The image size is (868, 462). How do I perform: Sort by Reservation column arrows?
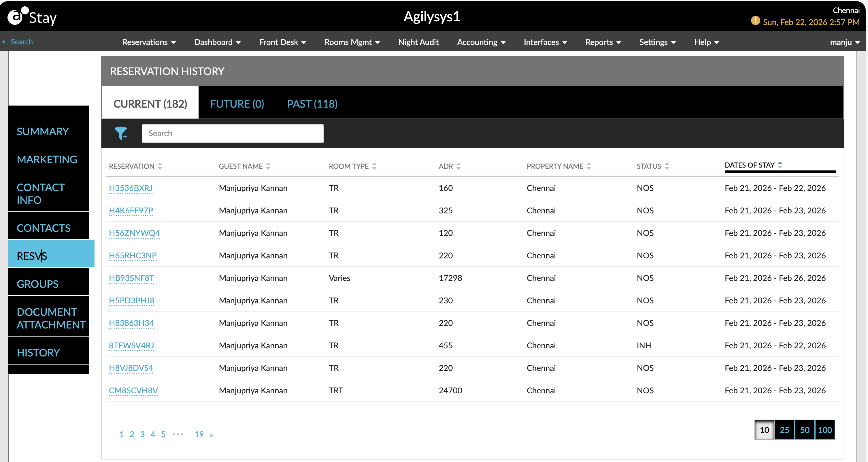point(160,166)
